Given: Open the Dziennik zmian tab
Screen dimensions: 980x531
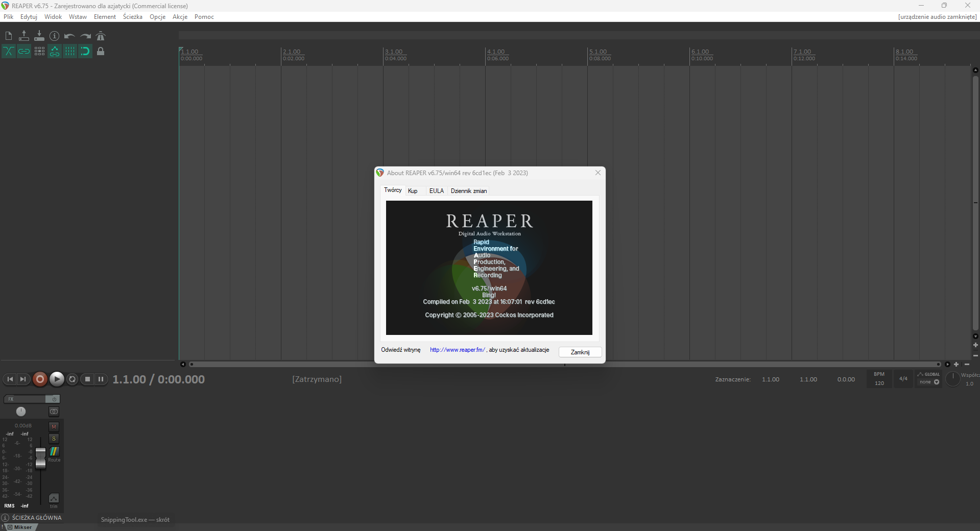Looking at the screenshot, I should [x=469, y=191].
